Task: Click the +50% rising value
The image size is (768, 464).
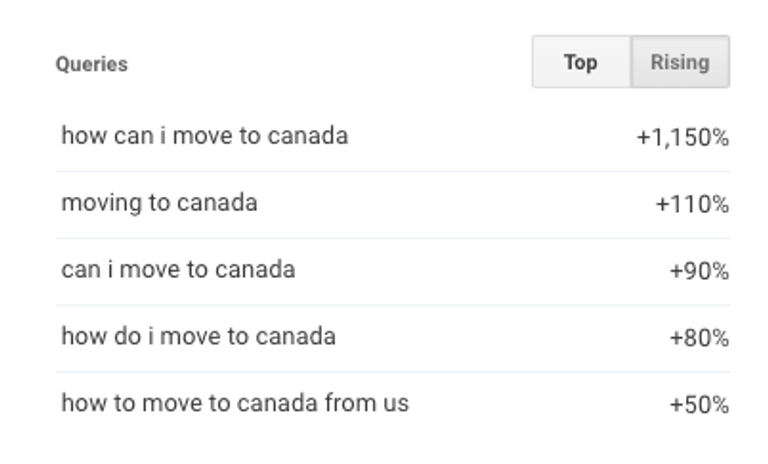Action: pos(698,406)
